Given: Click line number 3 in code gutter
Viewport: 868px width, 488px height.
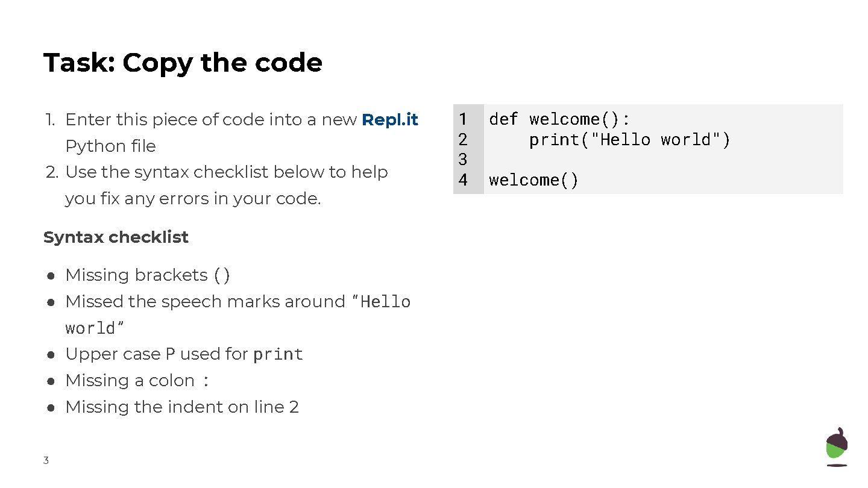Looking at the screenshot, I should (462, 160).
